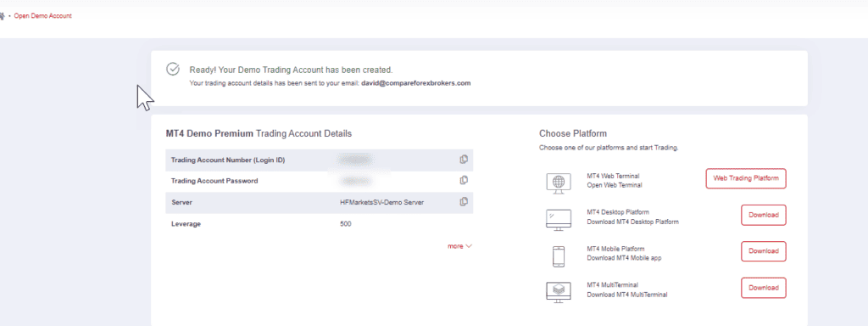Viewport: 868px width, 326px height.
Task: Click the MT4 MultiTerminal icon
Action: (559, 291)
